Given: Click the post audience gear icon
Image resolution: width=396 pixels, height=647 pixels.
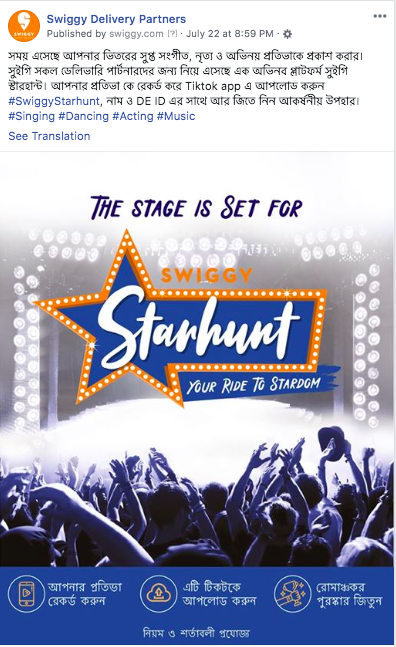Looking at the screenshot, I should pos(288,34).
